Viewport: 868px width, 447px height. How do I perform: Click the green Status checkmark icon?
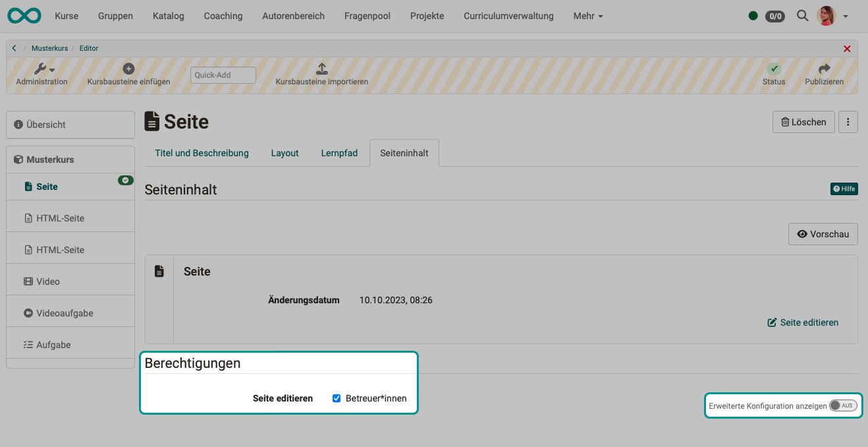(774, 68)
